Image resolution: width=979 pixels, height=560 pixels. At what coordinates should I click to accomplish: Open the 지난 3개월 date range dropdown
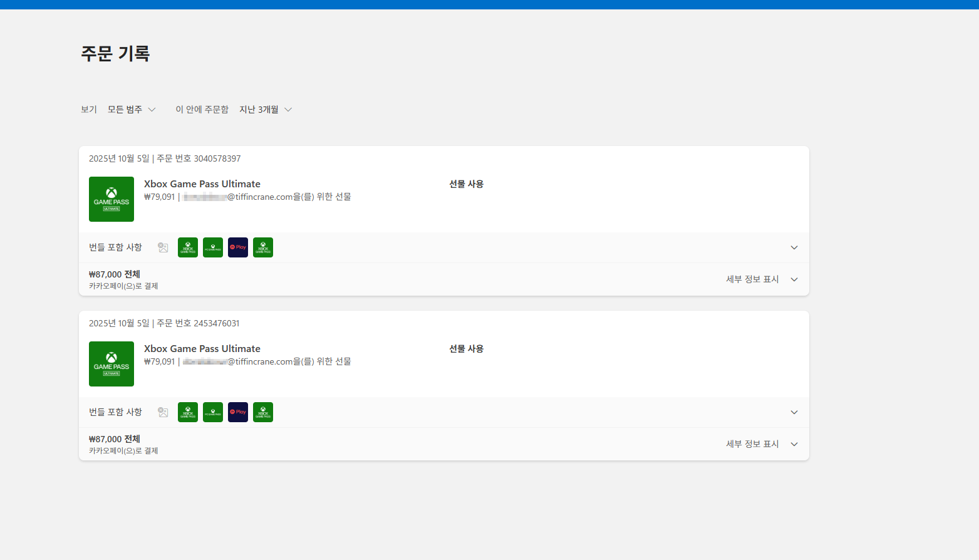point(266,110)
